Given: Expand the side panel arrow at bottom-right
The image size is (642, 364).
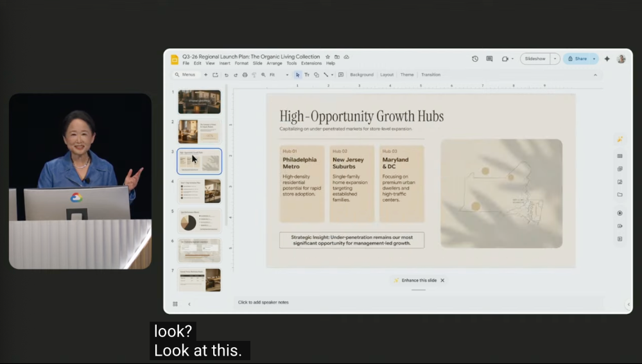Looking at the screenshot, I should point(628,304).
